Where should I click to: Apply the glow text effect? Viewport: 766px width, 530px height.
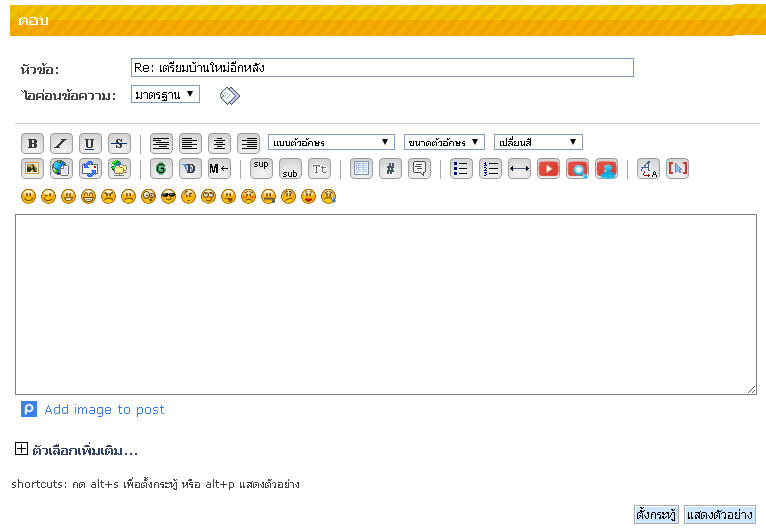161,169
